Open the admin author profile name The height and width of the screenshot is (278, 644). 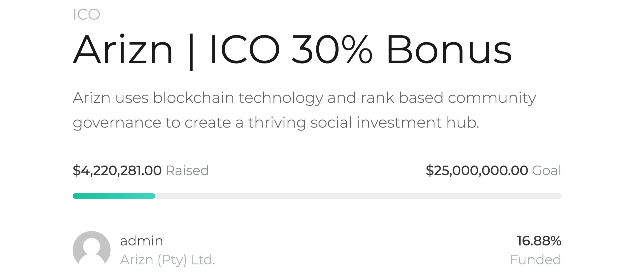click(142, 241)
